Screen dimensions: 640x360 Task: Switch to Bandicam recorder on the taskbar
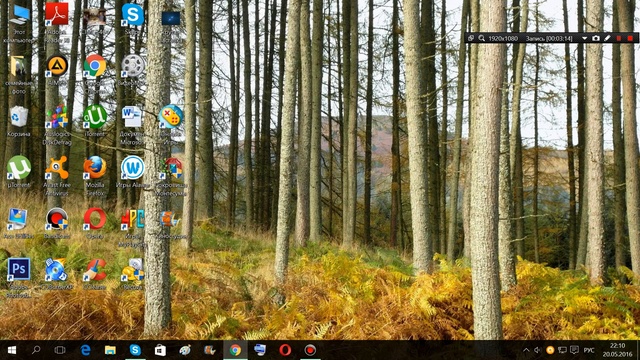[x=310, y=350]
